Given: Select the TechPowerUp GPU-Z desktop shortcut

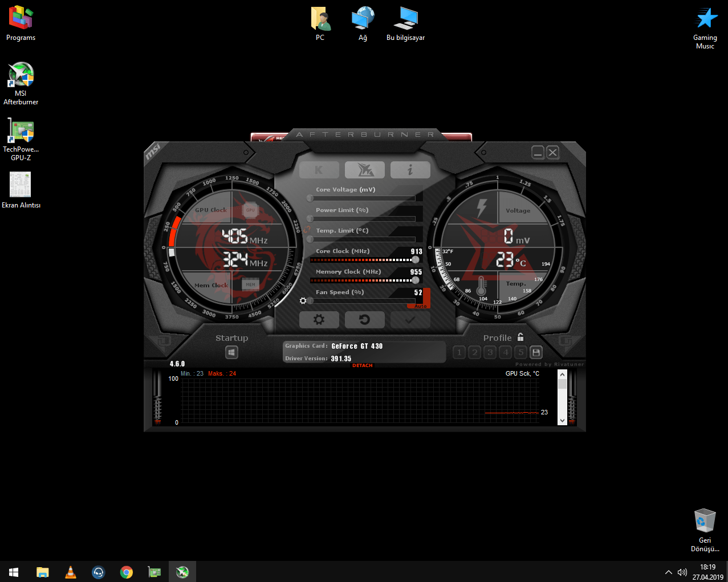Looking at the screenshot, I should 21,139.
